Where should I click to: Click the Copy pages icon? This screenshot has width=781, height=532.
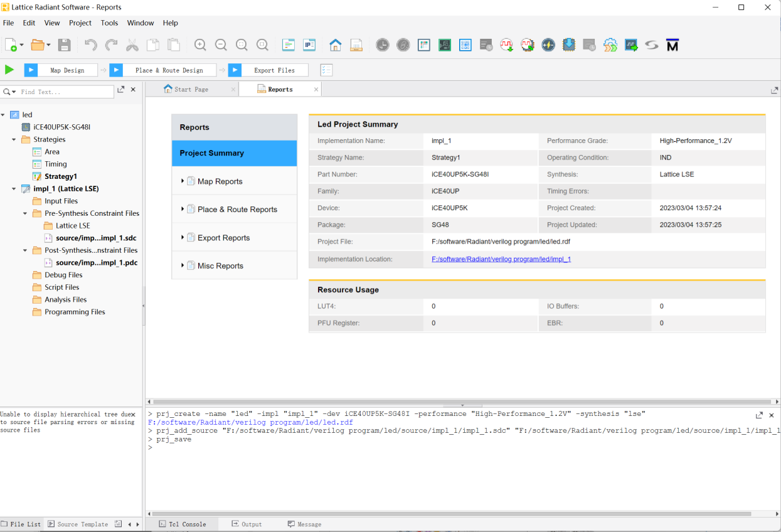(x=153, y=45)
